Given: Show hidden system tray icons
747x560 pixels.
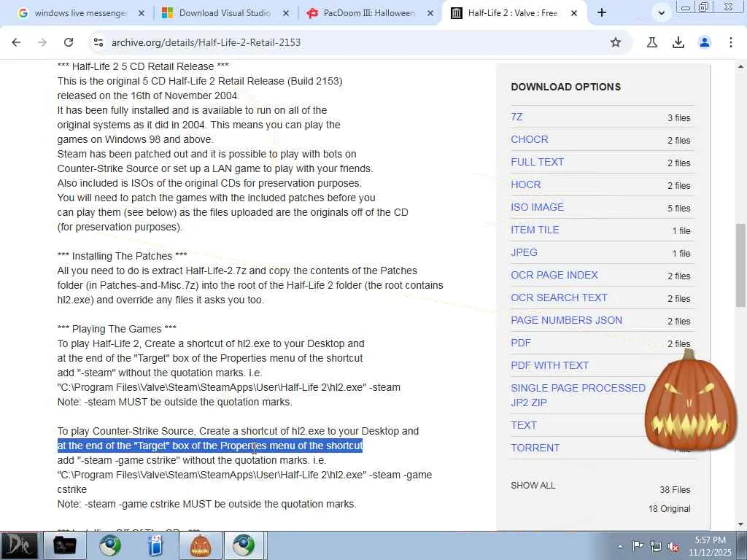Looking at the screenshot, I should (x=620, y=547).
